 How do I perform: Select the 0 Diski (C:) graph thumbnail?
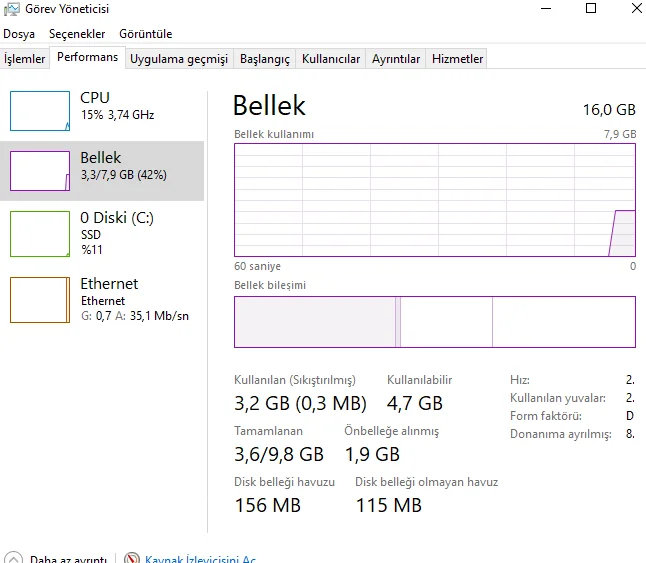[x=40, y=233]
